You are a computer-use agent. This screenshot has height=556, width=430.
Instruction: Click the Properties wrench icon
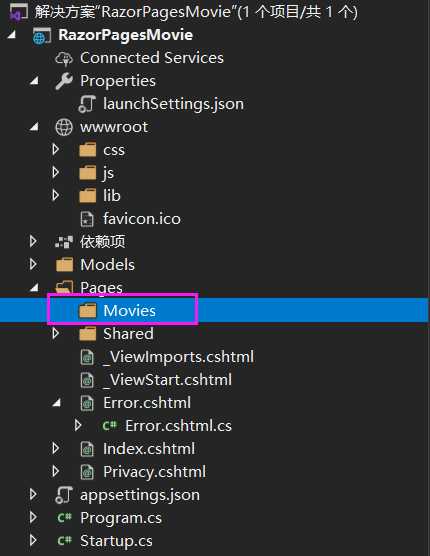coord(64,81)
